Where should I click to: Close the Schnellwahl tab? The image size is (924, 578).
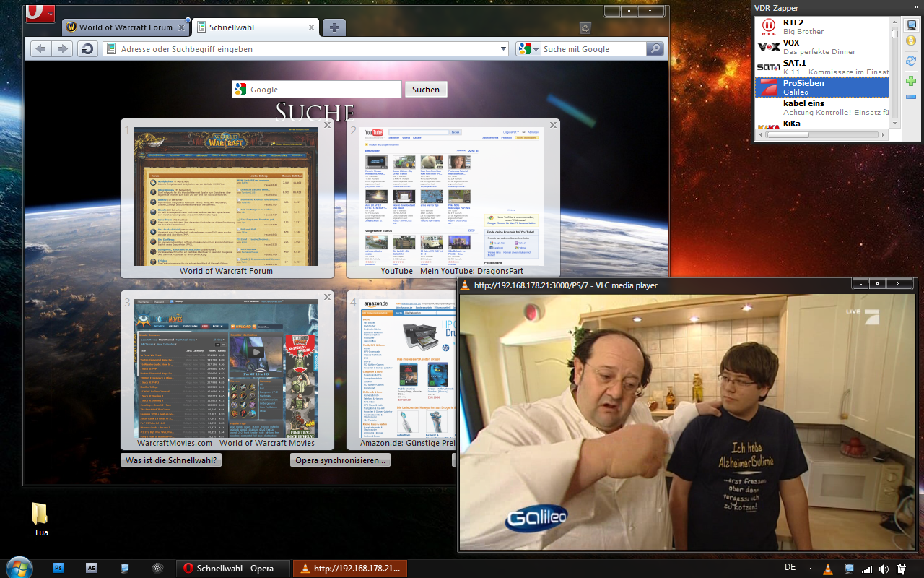[x=312, y=27]
